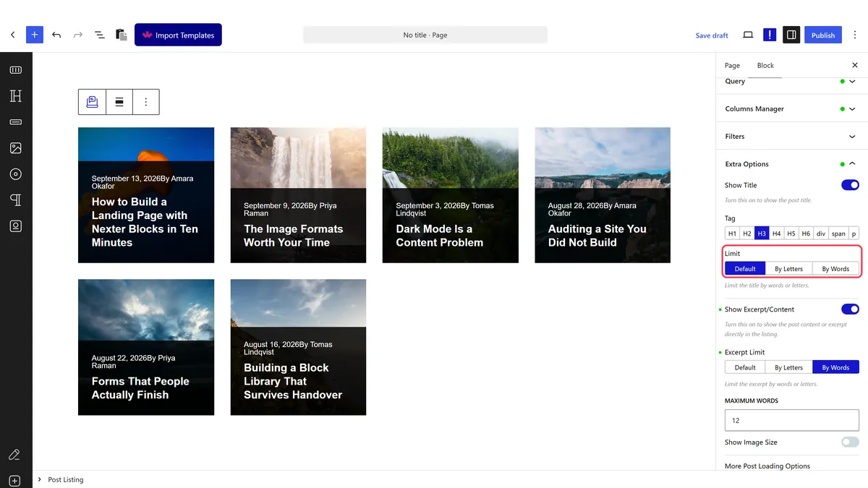Click the pencil edit icon in the left sidebar

click(14, 455)
